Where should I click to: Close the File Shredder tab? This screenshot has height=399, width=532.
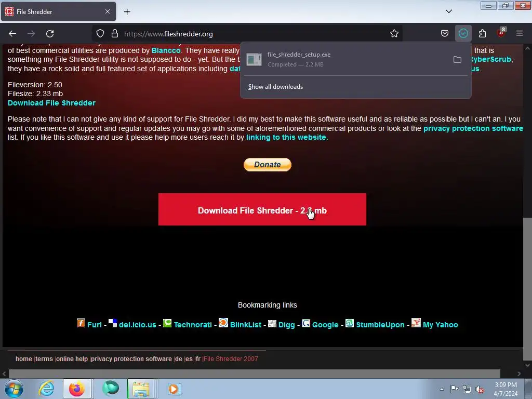pyautogui.click(x=107, y=11)
